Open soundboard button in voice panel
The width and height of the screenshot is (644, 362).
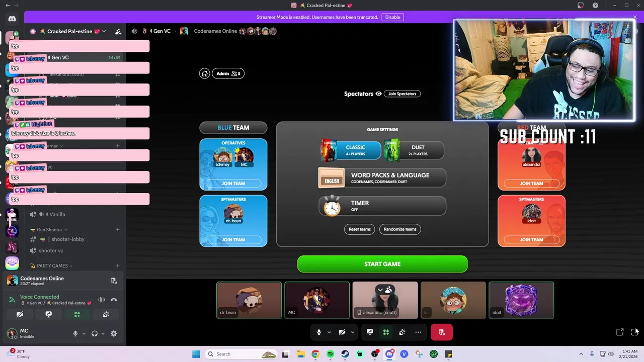pos(106,314)
